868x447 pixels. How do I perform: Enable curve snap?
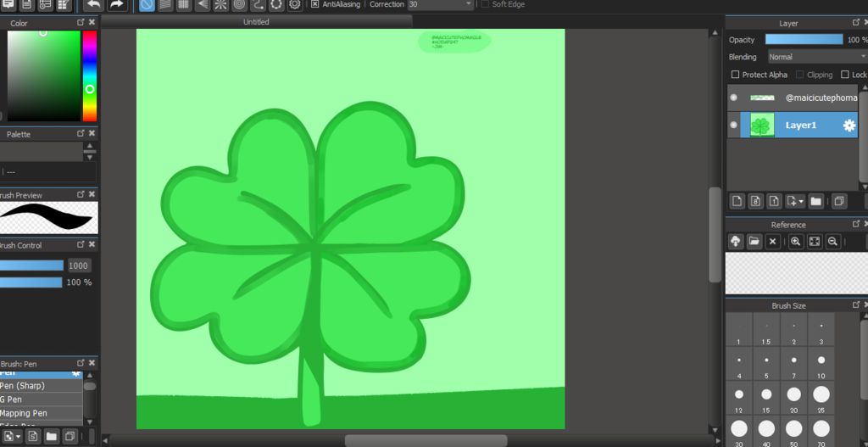(x=258, y=5)
